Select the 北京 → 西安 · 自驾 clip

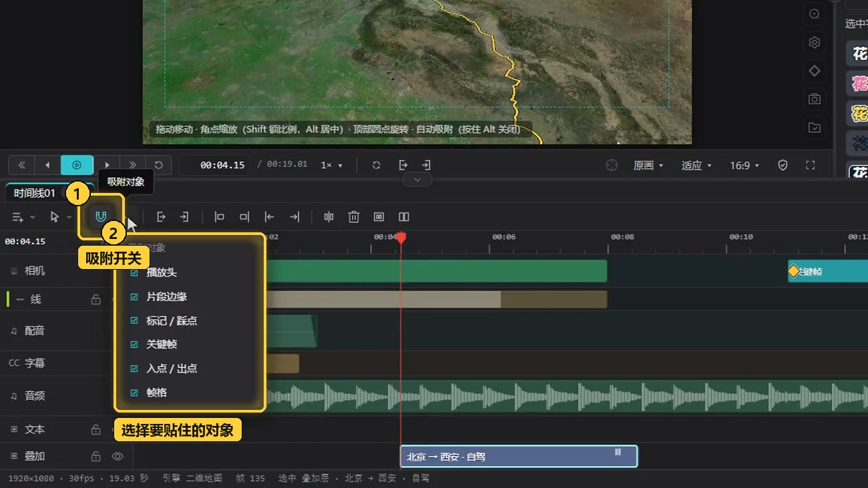pos(519,457)
